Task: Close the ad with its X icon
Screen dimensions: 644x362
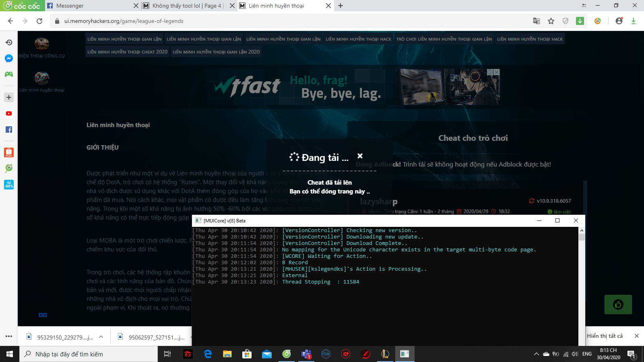Action: pyautogui.click(x=497, y=72)
